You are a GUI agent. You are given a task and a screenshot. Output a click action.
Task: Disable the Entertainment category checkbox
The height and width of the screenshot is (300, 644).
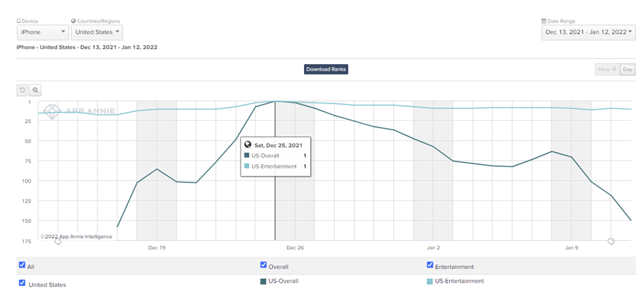pos(431,266)
